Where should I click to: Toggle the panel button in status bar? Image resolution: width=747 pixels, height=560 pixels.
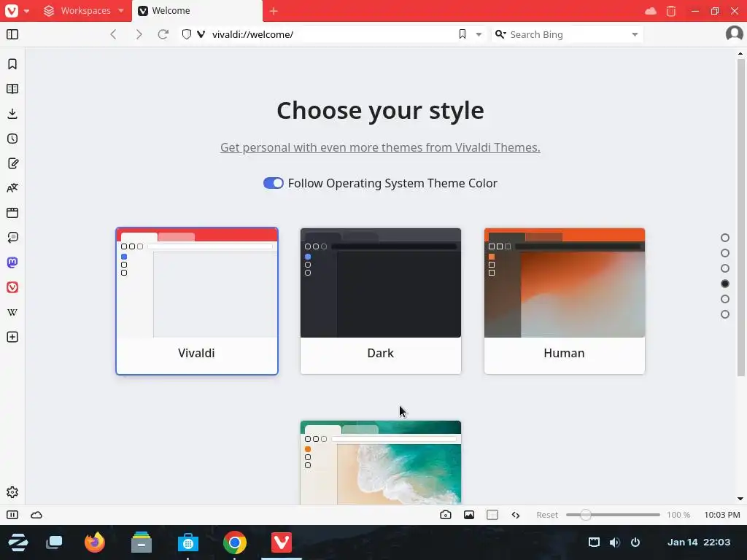[x=12, y=515]
